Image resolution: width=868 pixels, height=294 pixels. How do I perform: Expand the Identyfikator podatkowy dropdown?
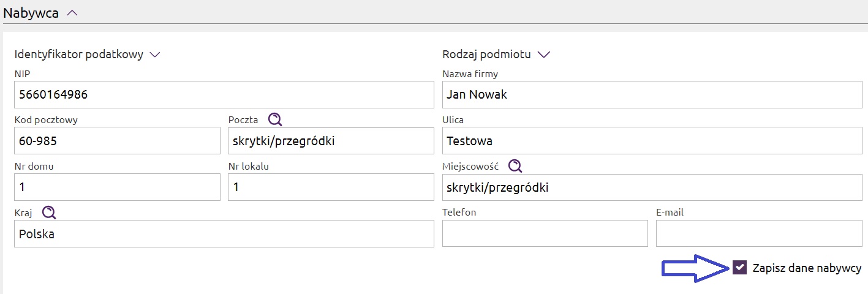click(155, 55)
